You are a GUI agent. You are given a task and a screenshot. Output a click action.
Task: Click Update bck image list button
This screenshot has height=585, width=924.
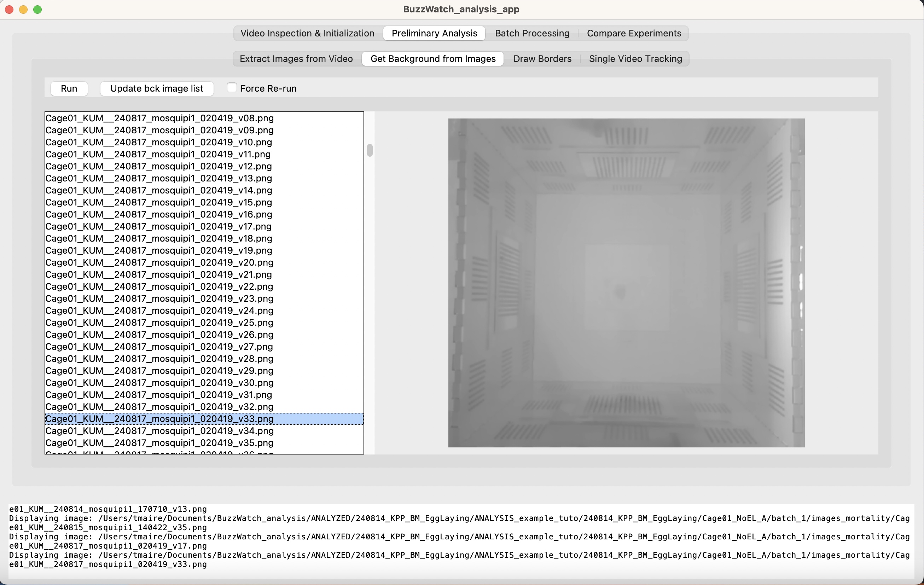tap(157, 88)
